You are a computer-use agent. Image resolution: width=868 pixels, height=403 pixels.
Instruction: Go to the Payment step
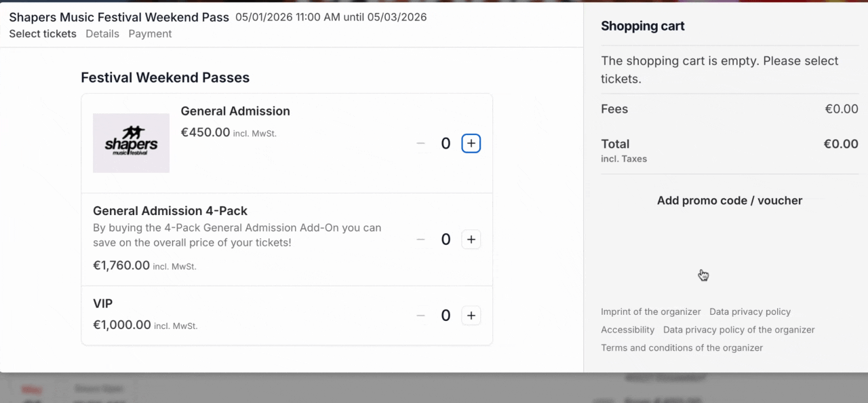pyautogui.click(x=150, y=34)
